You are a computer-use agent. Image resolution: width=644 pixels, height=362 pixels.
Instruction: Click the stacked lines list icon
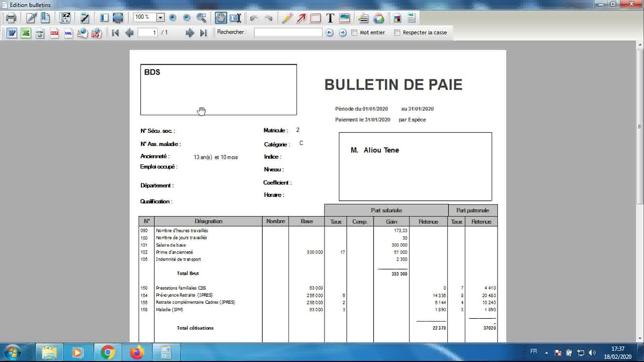364,18
